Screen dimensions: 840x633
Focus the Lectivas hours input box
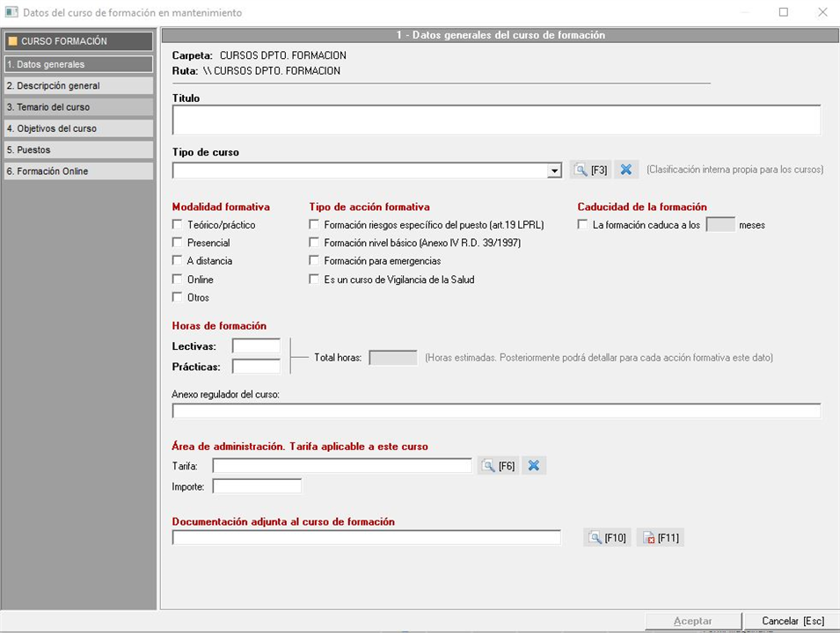pyautogui.click(x=256, y=346)
